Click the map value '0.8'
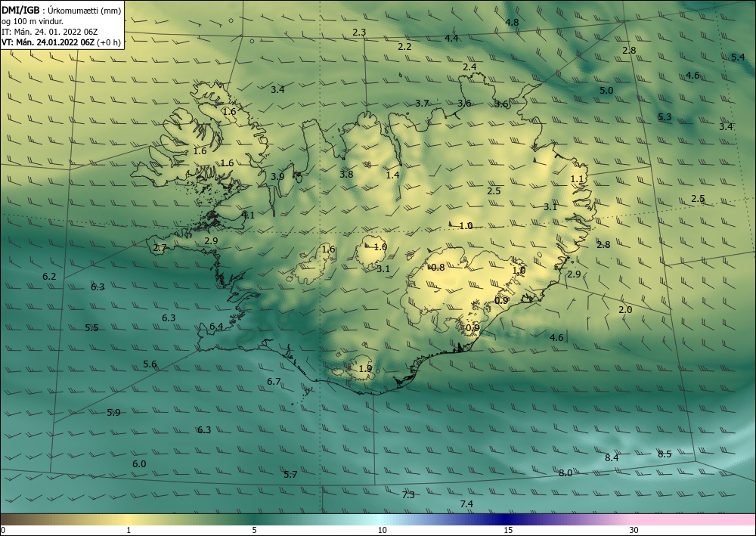This screenshot has height=536, width=756. pos(438,267)
